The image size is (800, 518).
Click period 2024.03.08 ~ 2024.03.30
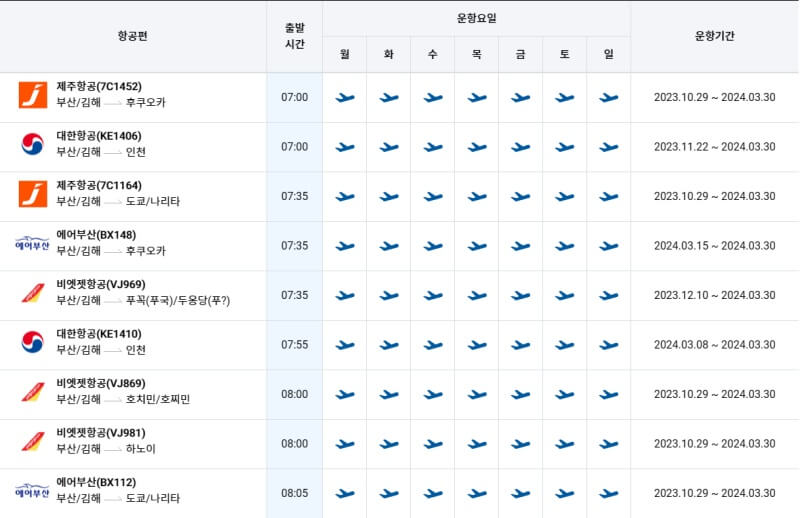(x=715, y=344)
